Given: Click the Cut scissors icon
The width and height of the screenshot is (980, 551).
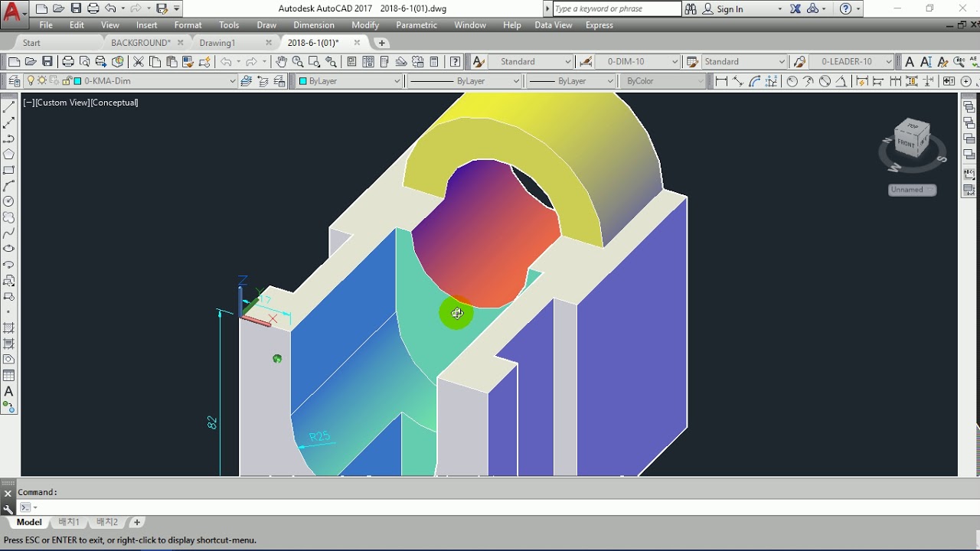Looking at the screenshot, I should (x=139, y=61).
